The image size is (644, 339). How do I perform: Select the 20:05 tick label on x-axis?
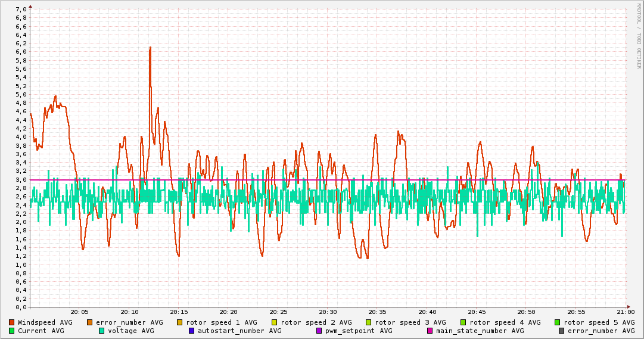coord(79,312)
